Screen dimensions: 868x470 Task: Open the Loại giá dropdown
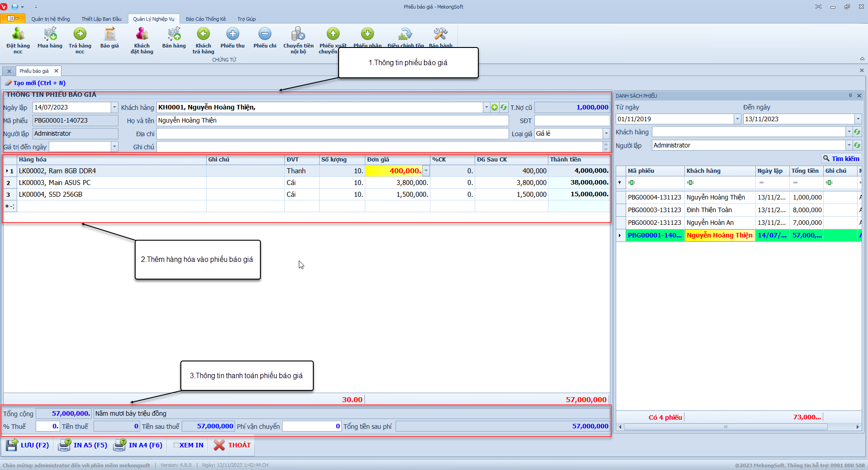point(606,133)
